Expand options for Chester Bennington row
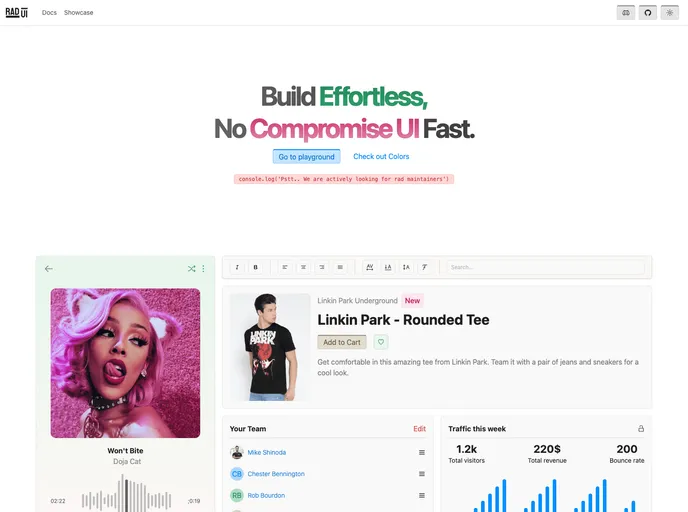The width and height of the screenshot is (688, 512). pyautogui.click(x=421, y=474)
